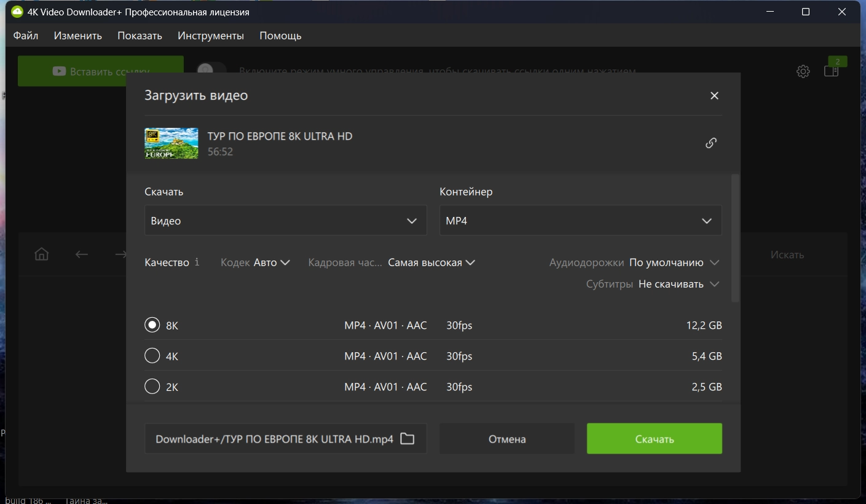Image resolution: width=866 pixels, height=504 pixels.
Task: Choose 2K quality radio button
Action: point(152,386)
